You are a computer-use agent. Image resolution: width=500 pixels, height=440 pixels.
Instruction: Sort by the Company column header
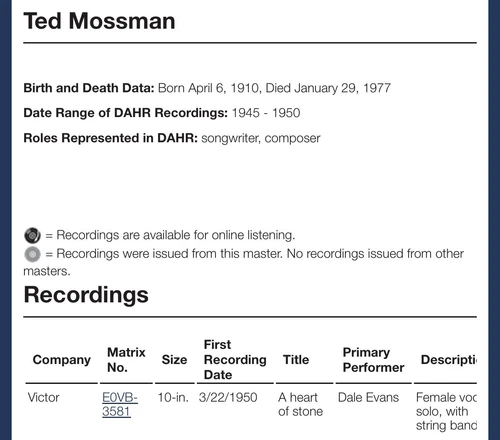coord(62,360)
